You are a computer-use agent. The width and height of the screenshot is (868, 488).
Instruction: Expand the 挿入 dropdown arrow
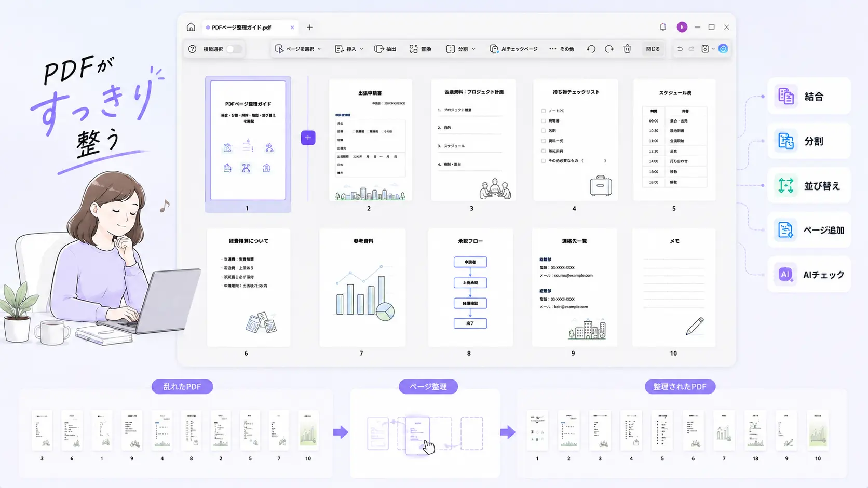[361, 49]
